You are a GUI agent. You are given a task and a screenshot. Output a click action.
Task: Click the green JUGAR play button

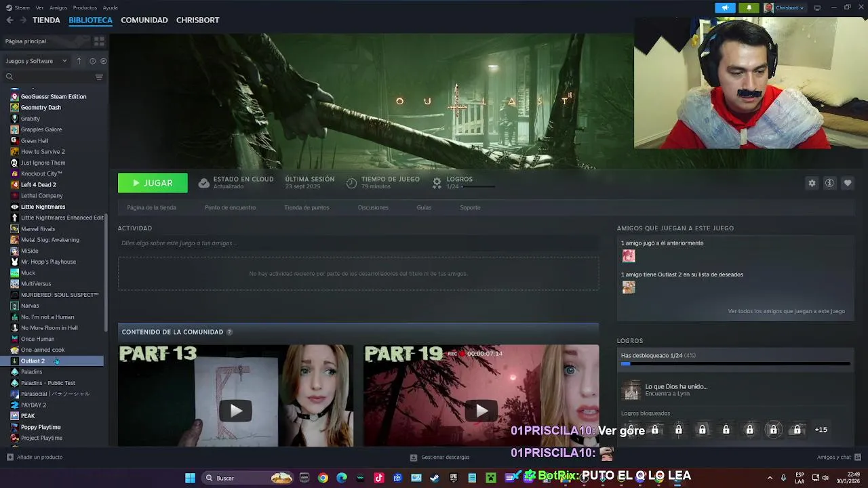click(153, 183)
